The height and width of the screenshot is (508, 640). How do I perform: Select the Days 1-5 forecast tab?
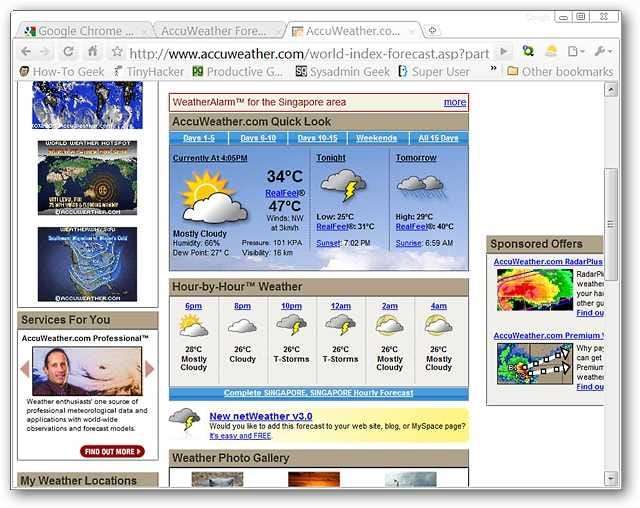click(x=199, y=138)
